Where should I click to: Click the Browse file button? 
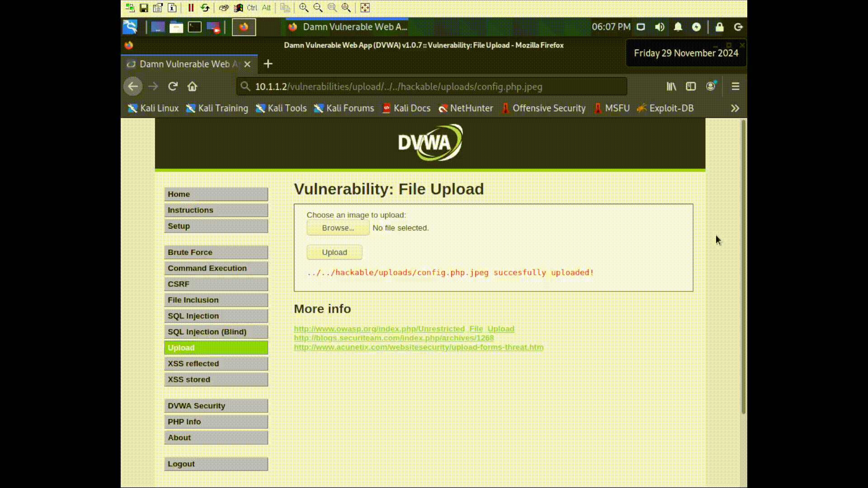pyautogui.click(x=338, y=228)
